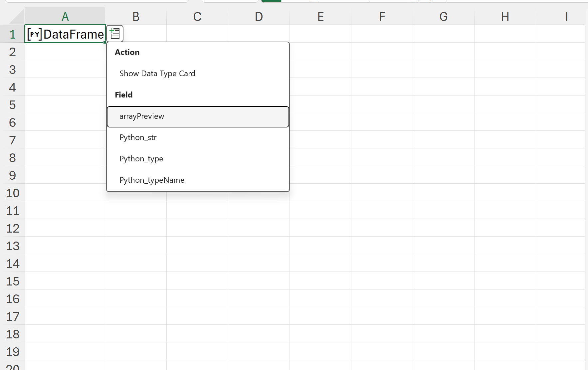Click the DataFrame text in cell A1

click(x=74, y=34)
